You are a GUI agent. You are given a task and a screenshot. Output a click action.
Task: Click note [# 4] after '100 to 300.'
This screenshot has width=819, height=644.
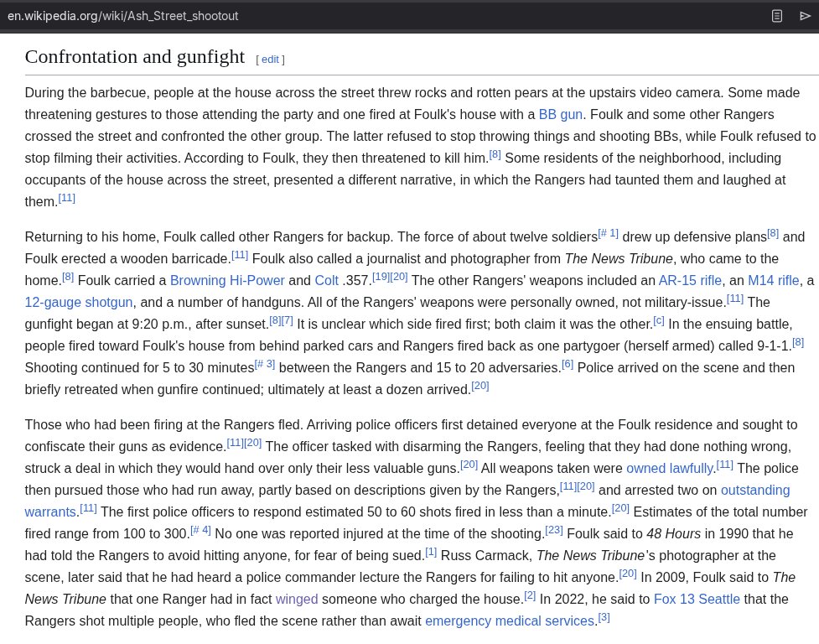200,530
